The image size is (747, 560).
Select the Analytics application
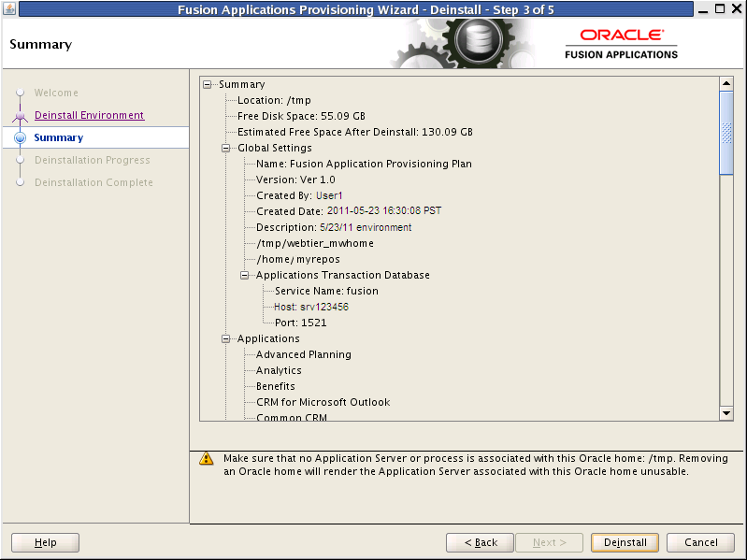(279, 370)
